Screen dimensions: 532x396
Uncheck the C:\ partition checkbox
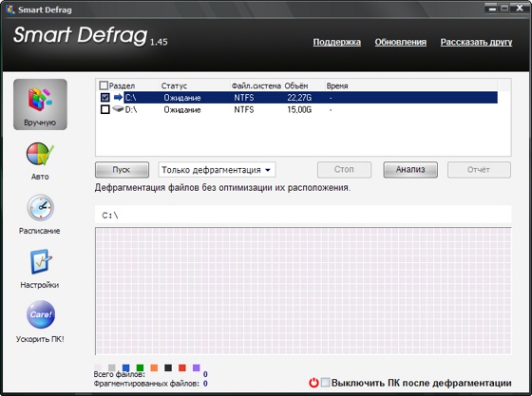point(104,98)
